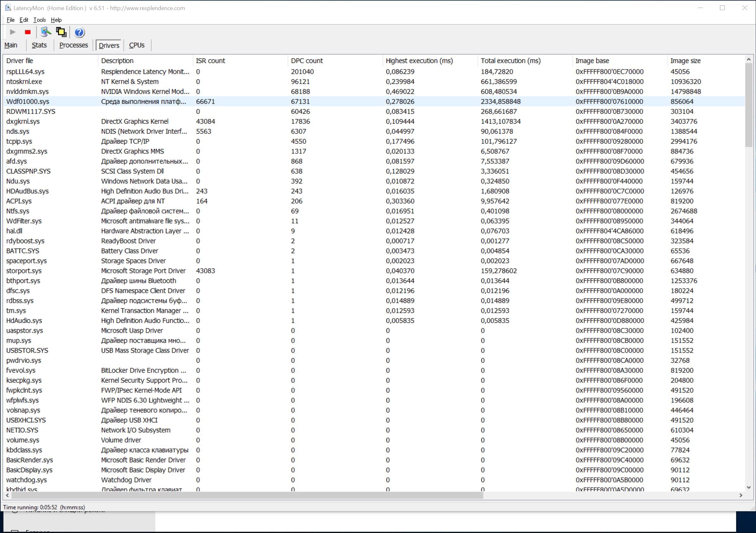Viewport: 756px width, 533px height.
Task: Click the horizontal scrollbar's right arrow
Action: 741,495
